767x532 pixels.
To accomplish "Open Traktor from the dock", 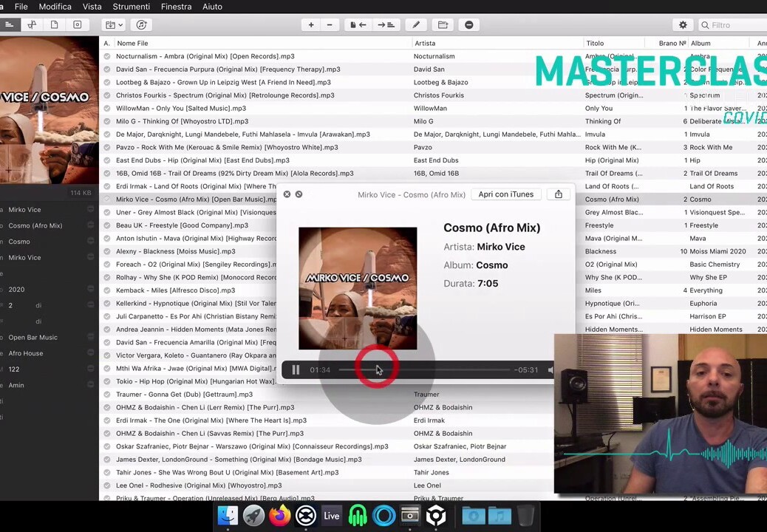I will point(306,516).
